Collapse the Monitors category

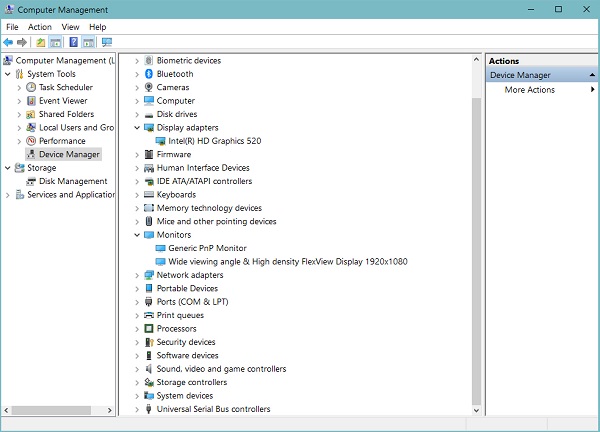[138, 235]
